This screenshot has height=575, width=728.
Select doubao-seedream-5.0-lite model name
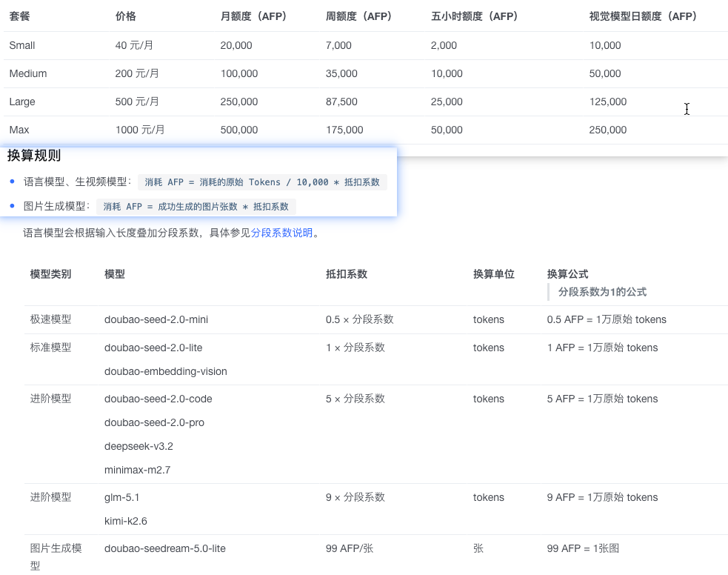165,548
